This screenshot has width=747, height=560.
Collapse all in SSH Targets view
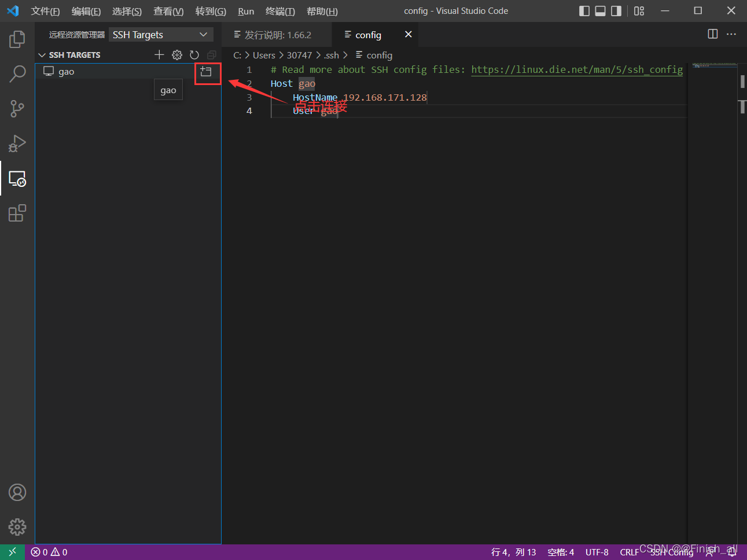pyautogui.click(x=212, y=55)
